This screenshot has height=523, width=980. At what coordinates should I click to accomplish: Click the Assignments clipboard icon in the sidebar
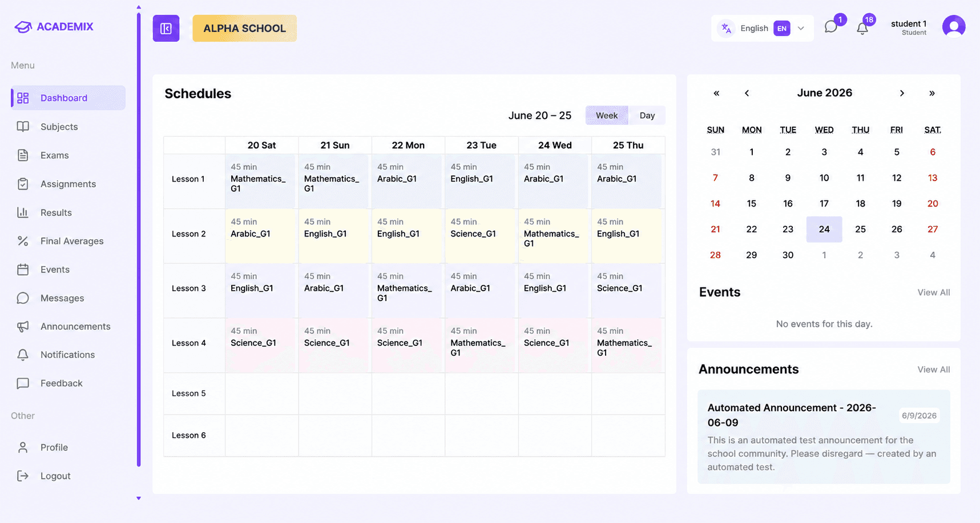coord(23,184)
